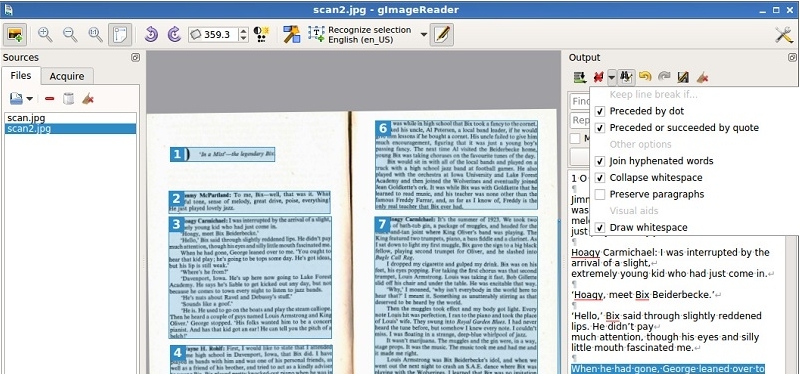This screenshot has width=800, height=374.
Task: Open preferences wrench and screwdriver icon
Action: coord(784,35)
